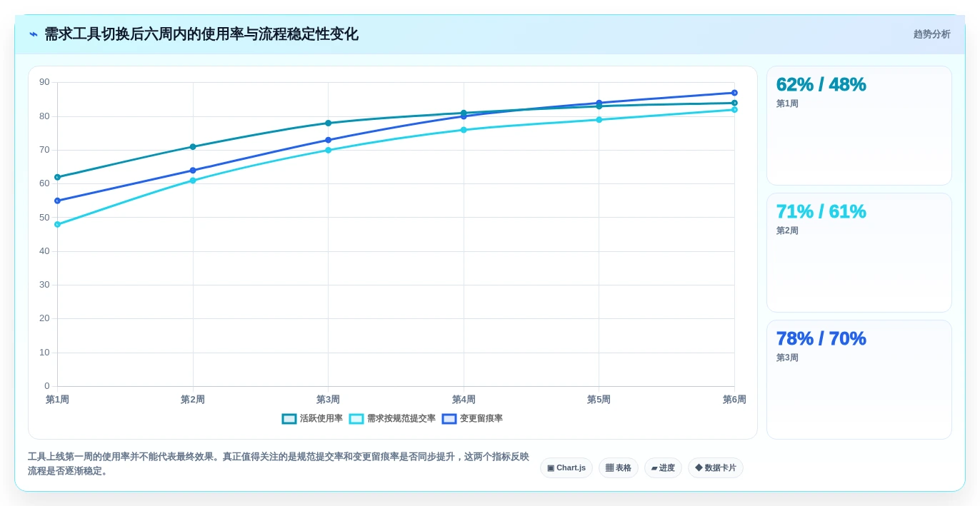Click the 第1周 x-axis label
The image size is (980, 506).
[57, 400]
